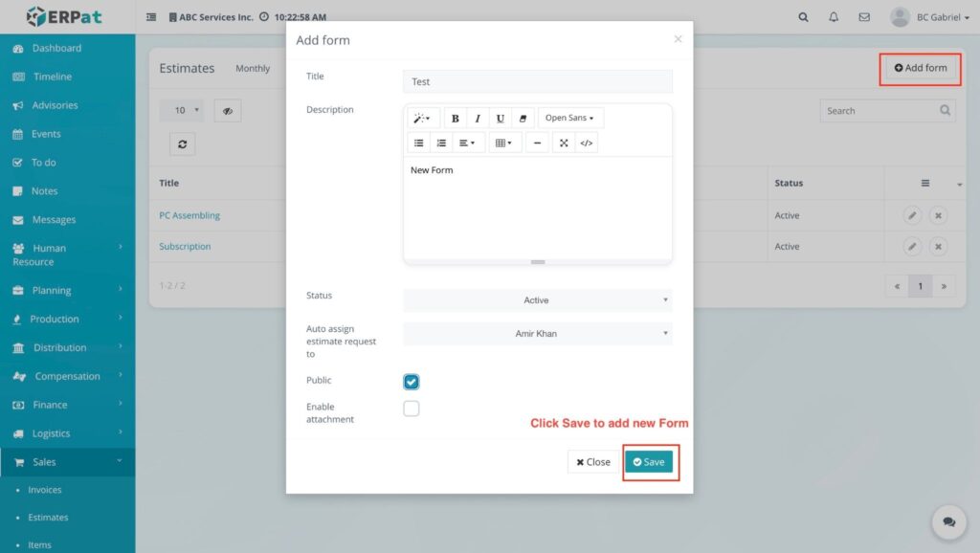Click the ERPat logo
Screen dimensions: 980x553
tap(64, 16)
